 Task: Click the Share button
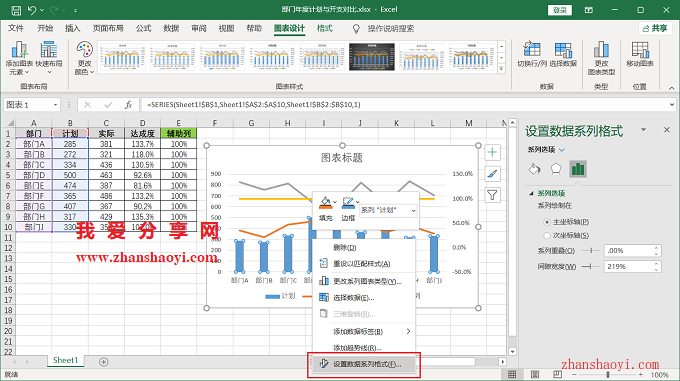click(x=654, y=28)
